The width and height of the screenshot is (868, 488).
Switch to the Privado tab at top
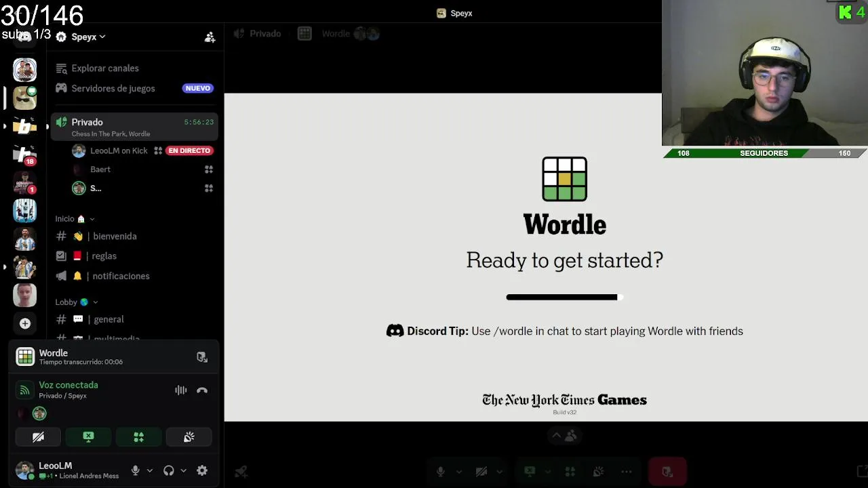coord(257,34)
